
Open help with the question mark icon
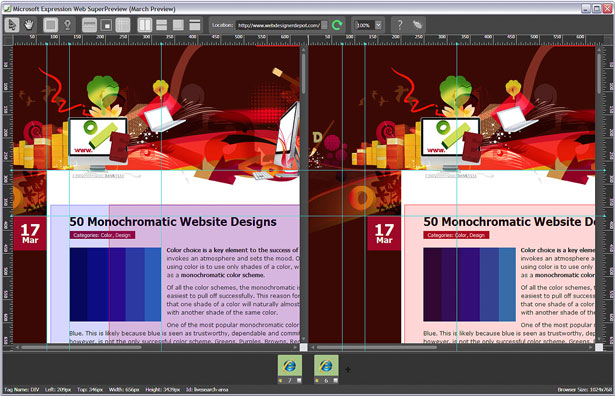click(399, 25)
